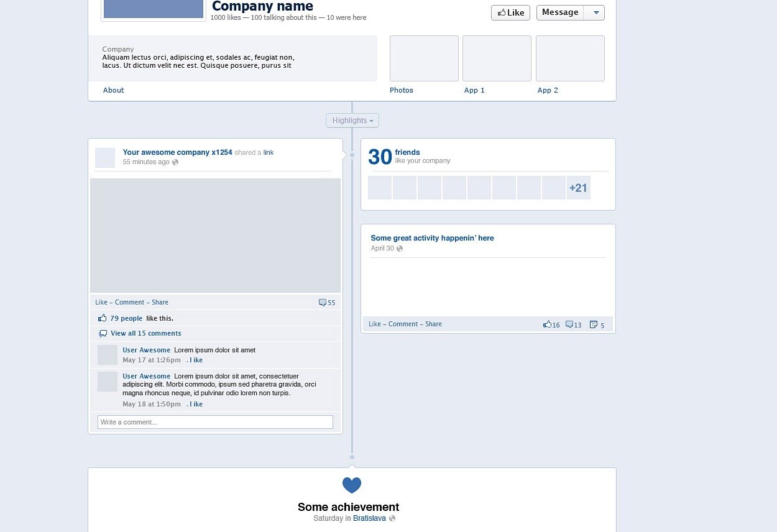Click the May 18 at 1:50pm timestamp
Screen dimensions: 777x532
tap(152, 404)
